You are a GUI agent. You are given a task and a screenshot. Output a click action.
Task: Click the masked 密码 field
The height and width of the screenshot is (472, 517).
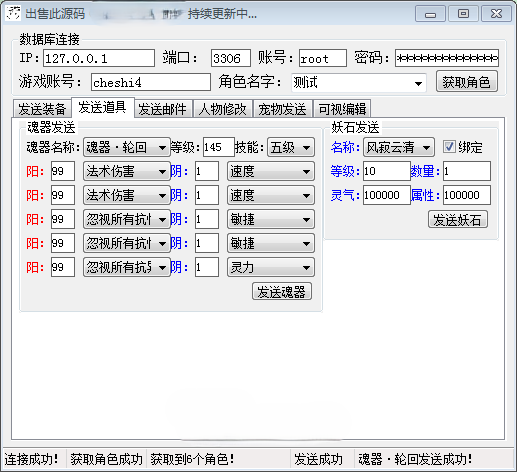[447, 58]
